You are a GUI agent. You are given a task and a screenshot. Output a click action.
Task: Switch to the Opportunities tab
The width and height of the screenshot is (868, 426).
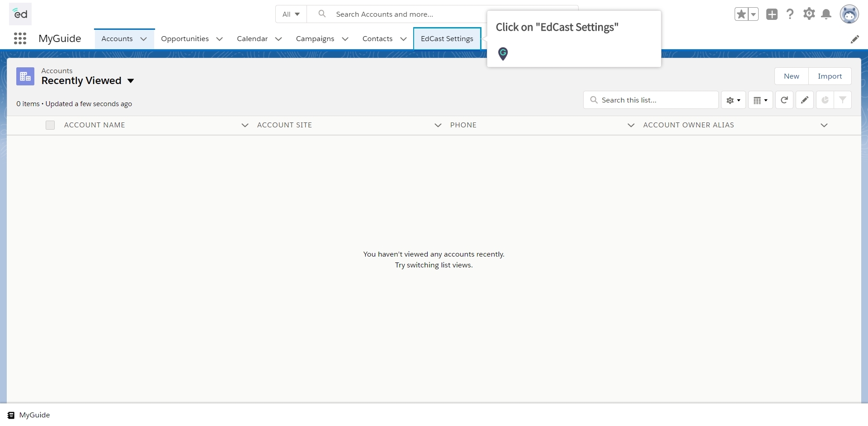click(x=185, y=39)
